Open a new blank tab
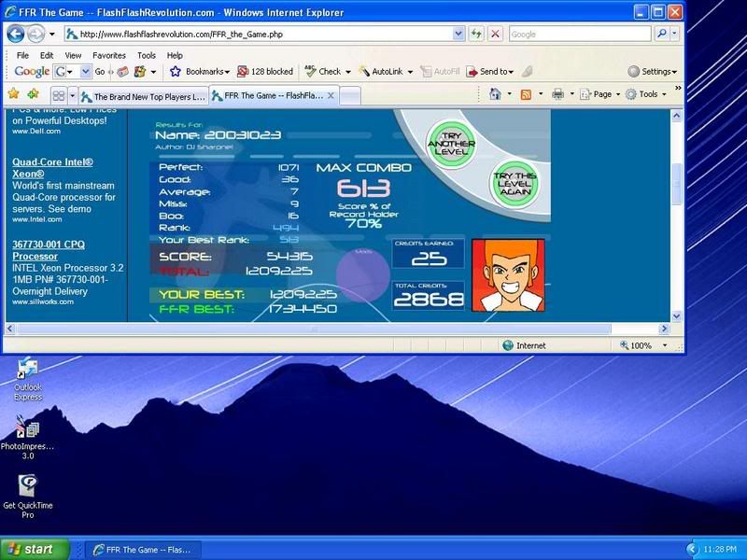 (x=350, y=96)
